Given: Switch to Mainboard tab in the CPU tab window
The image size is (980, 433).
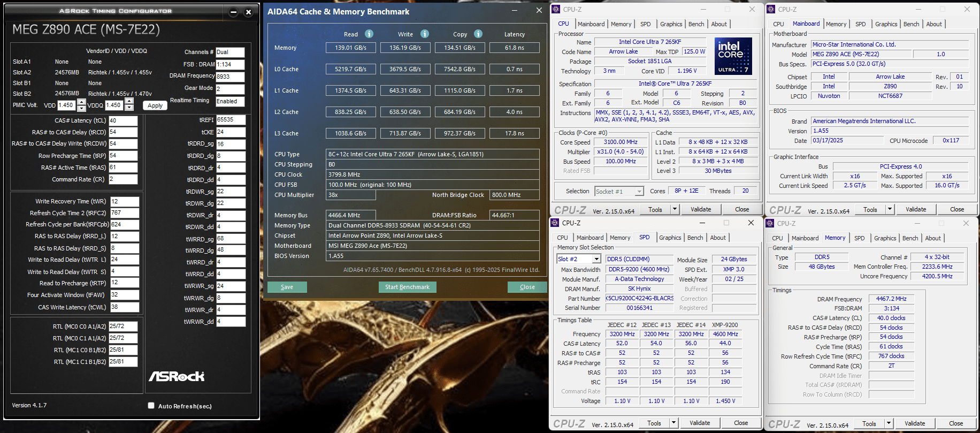Looking at the screenshot, I should (x=591, y=24).
